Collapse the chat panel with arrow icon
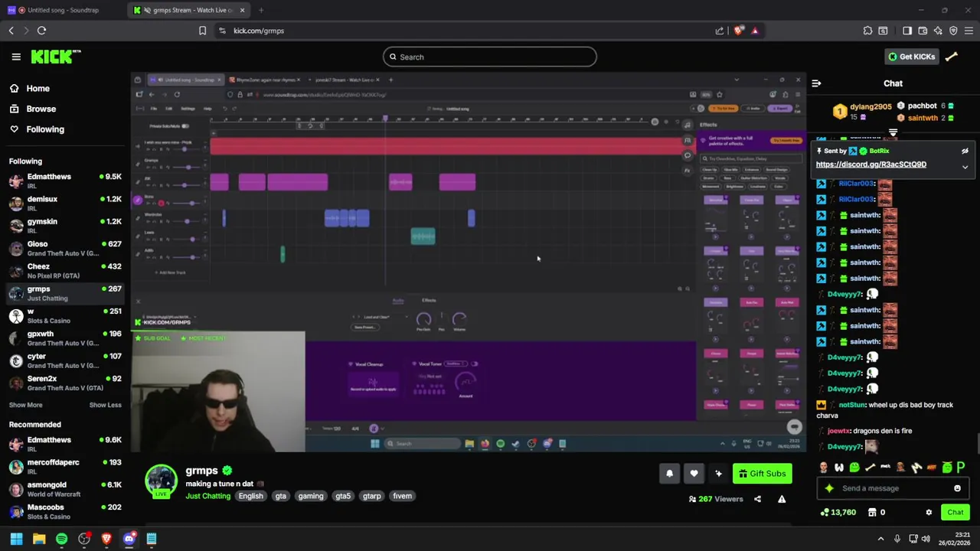Image resolution: width=980 pixels, height=551 pixels. 816,83
